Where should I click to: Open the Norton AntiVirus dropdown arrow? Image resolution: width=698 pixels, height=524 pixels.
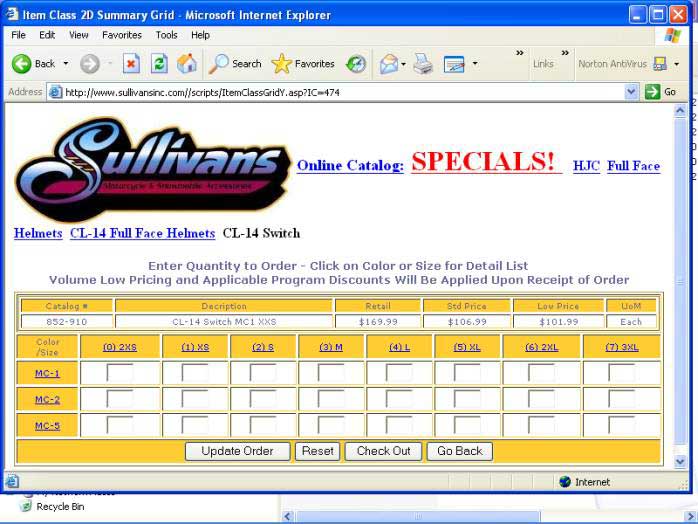(677, 64)
